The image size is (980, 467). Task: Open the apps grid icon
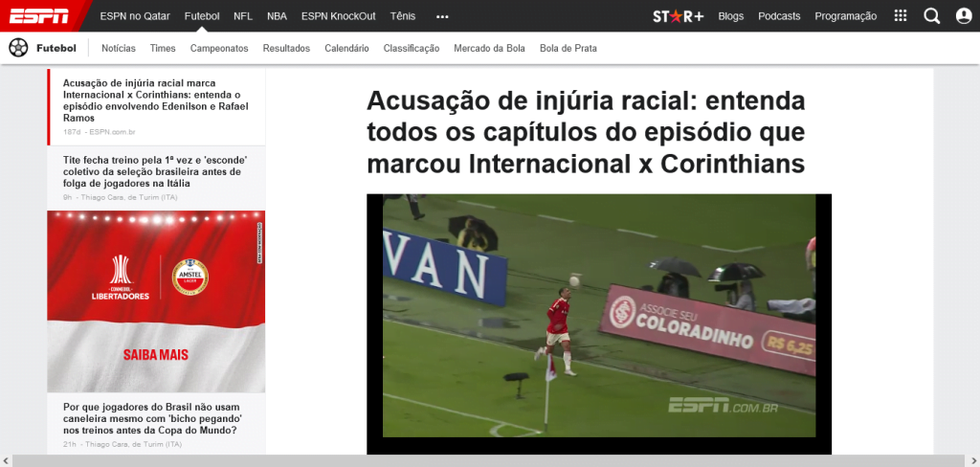tap(900, 16)
